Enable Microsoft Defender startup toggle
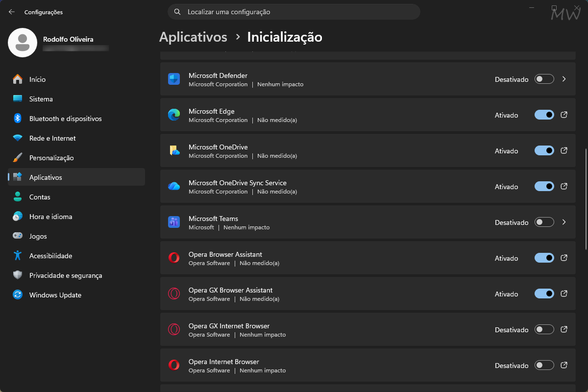This screenshot has height=392, width=588. (x=544, y=79)
